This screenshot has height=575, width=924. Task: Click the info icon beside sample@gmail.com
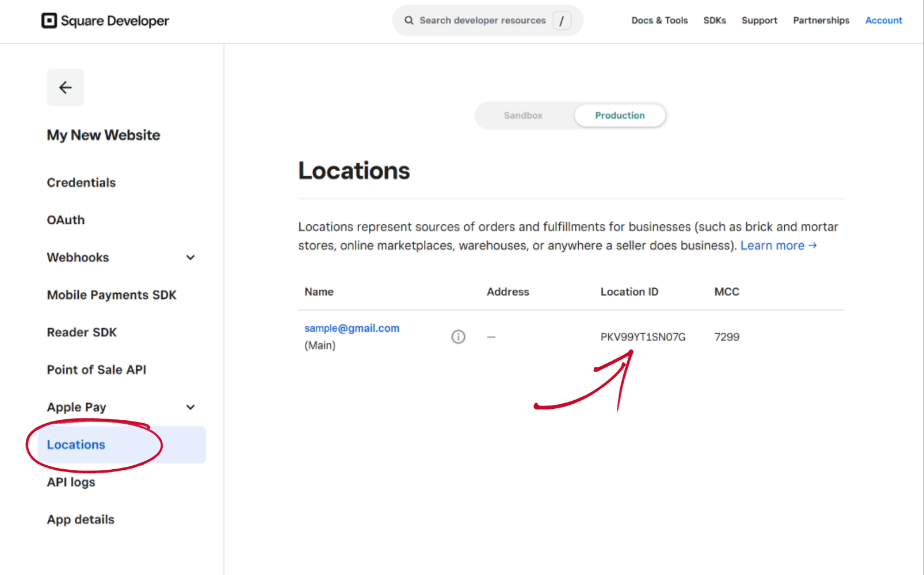click(458, 337)
